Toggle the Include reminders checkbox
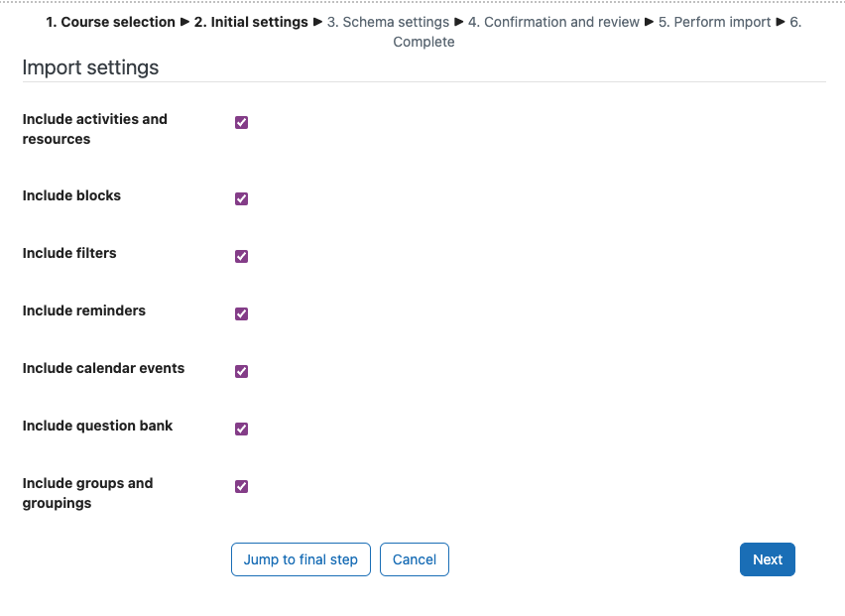Screen dimensions: 845x616 [x=241, y=314]
